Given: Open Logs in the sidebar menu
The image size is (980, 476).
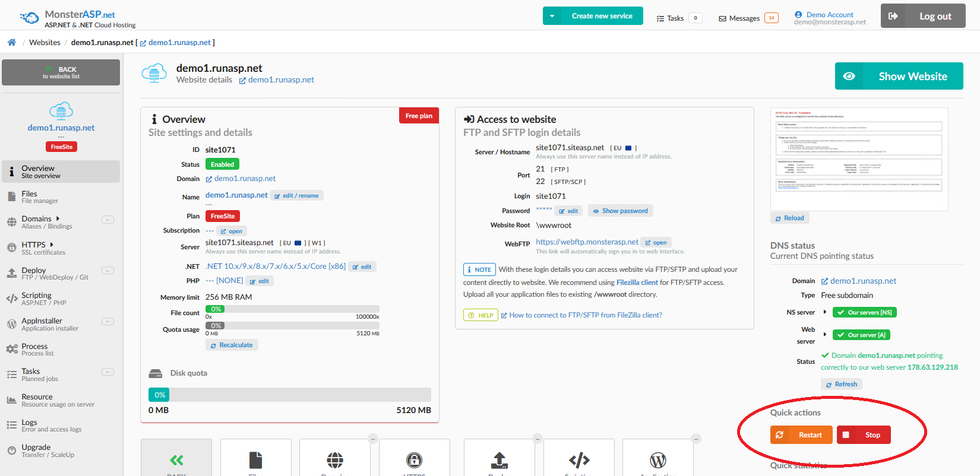Looking at the screenshot, I should point(30,425).
